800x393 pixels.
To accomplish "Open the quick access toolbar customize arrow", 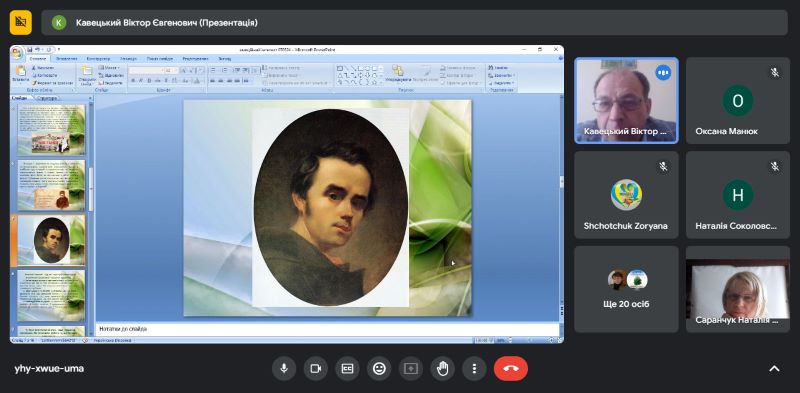I will point(59,50).
